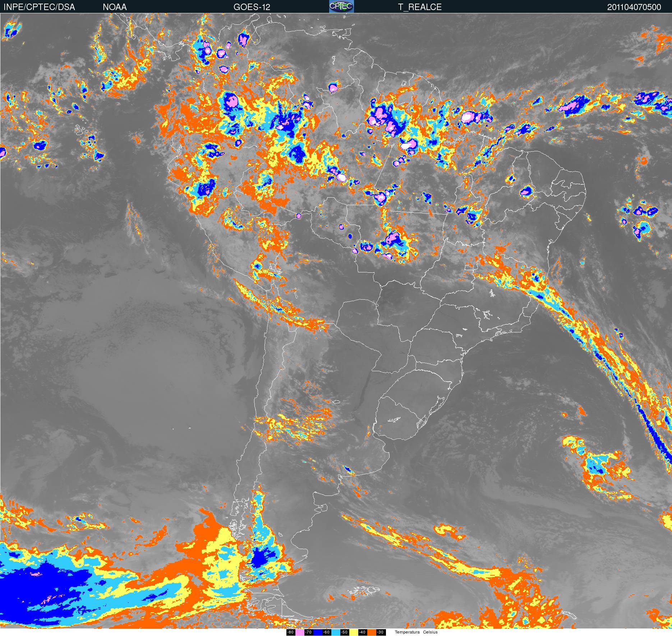
Task: Click the -70 legend value
Action: pos(309,632)
